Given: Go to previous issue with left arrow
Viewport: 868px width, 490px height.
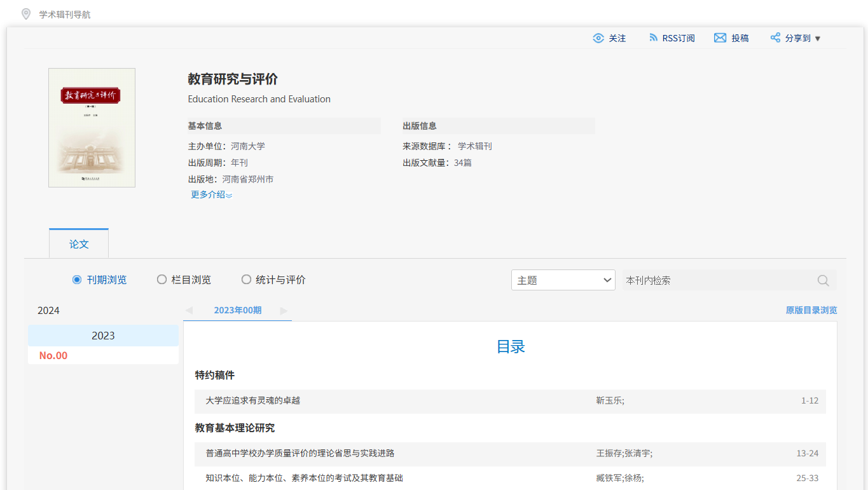Looking at the screenshot, I should tap(189, 311).
